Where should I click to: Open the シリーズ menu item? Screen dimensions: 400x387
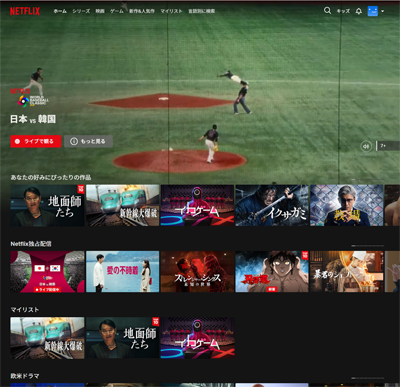[x=81, y=11]
